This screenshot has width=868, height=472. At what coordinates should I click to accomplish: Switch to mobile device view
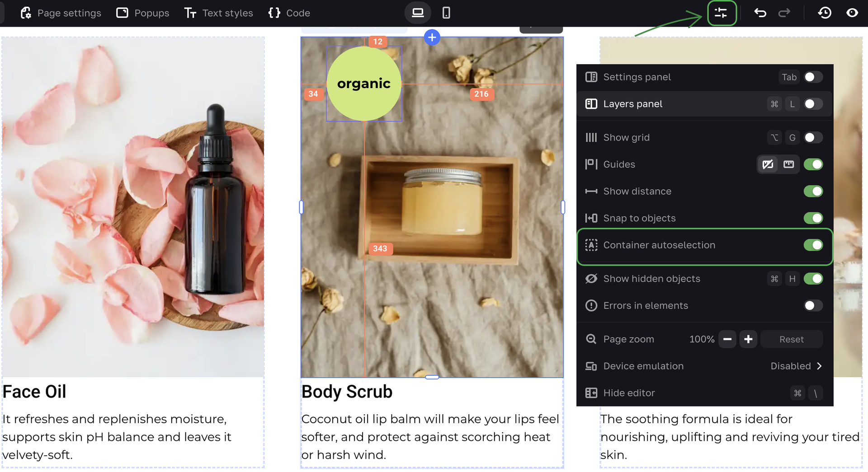(x=446, y=13)
